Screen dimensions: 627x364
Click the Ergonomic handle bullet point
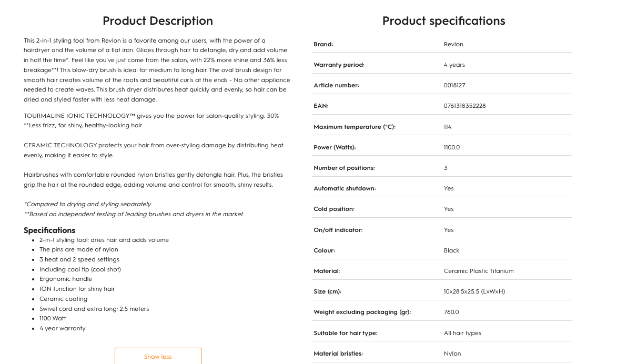66,279
